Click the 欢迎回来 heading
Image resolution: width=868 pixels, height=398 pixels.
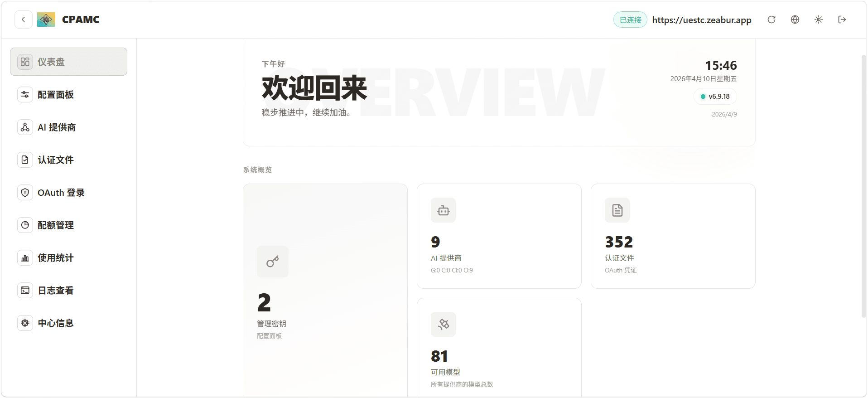coord(314,88)
